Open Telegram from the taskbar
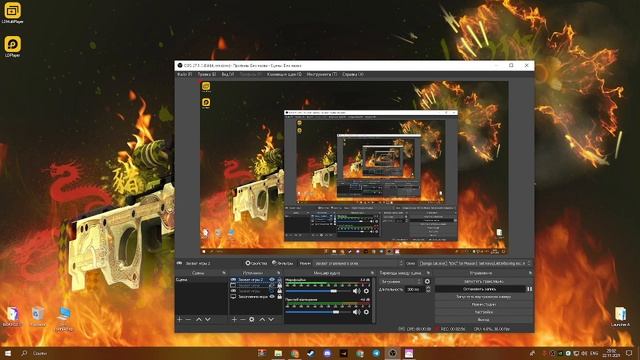Screen dimensions: 640x360 (376, 353)
